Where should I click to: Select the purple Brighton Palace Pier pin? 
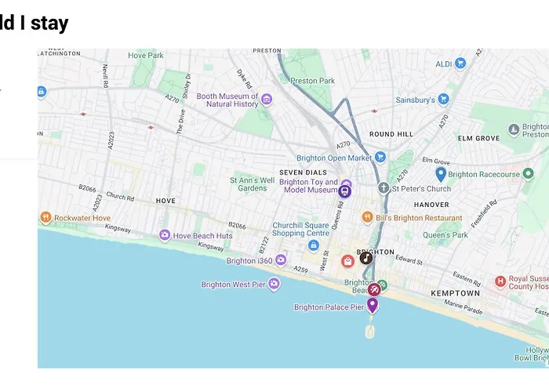tap(373, 305)
